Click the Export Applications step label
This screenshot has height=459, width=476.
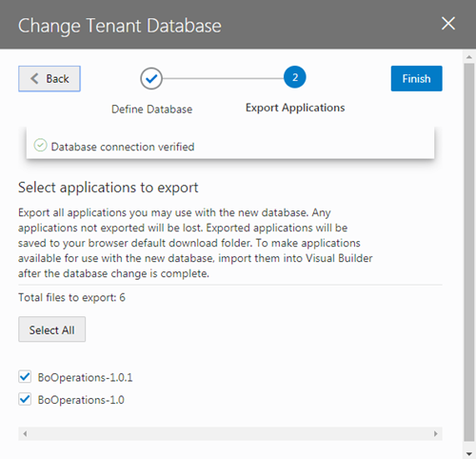(295, 108)
